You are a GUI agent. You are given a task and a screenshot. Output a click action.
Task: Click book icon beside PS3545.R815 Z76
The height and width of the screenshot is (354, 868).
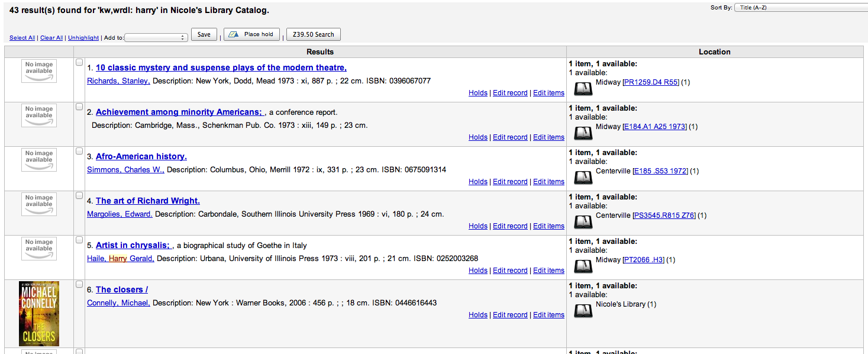click(x=583, y=222)
